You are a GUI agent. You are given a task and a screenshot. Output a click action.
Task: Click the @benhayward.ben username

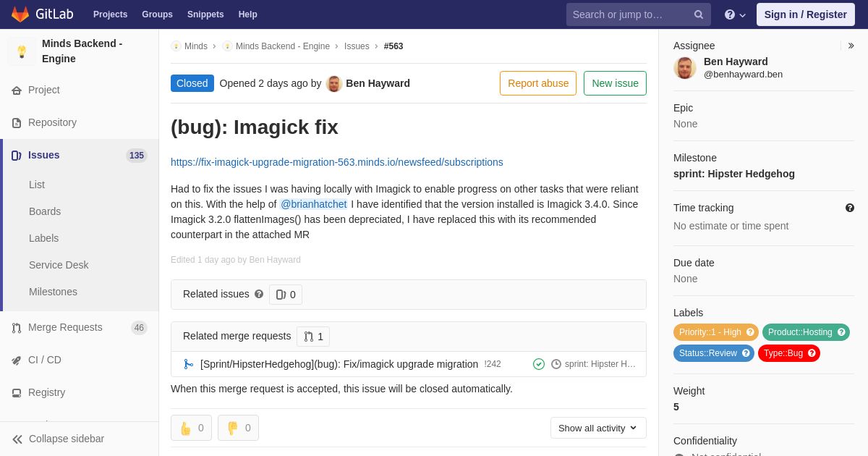[743, 75]
